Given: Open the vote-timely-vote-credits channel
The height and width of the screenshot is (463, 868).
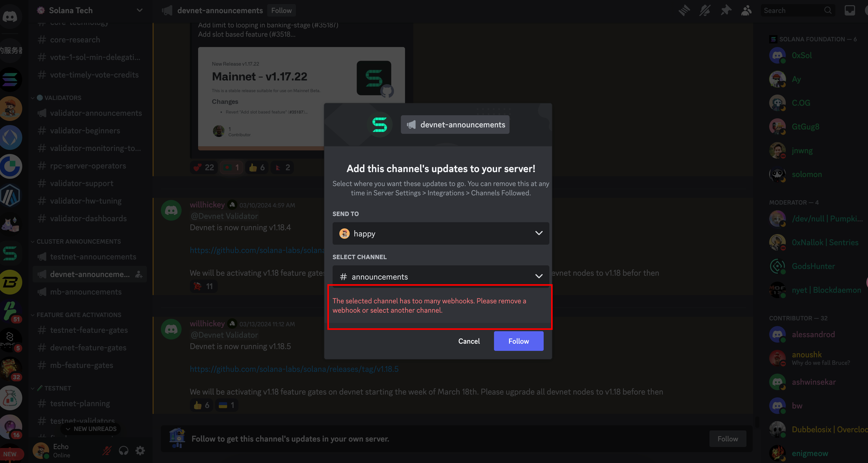Looking at the screenshot, I should pos(90,75).
